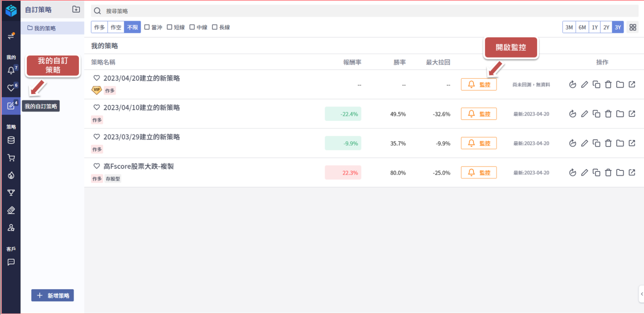Switch period to 2Y

[x=606, y=27]
